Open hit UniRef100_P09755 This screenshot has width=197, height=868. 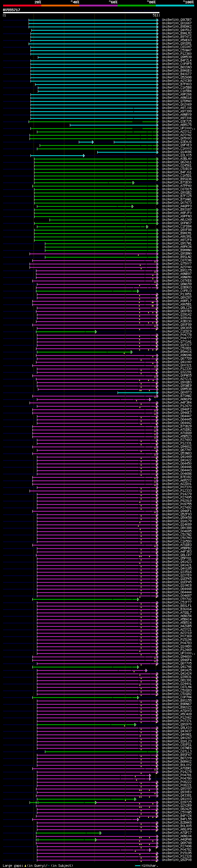(177, 504)
